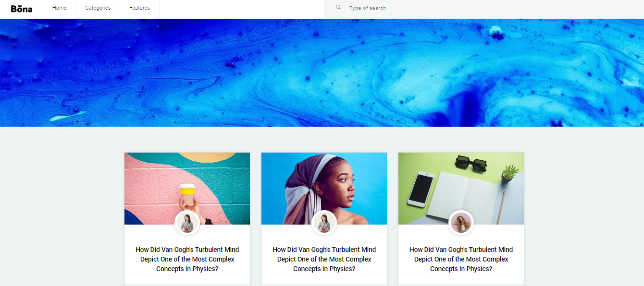Open the woman with headscarf thumbnail

pyautogui.click(x=324, y=189)
